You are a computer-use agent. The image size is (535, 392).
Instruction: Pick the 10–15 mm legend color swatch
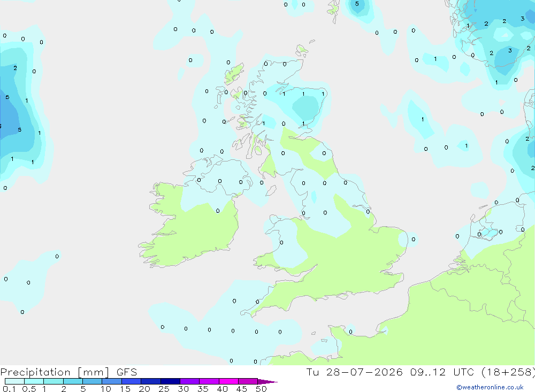point(112,381)
